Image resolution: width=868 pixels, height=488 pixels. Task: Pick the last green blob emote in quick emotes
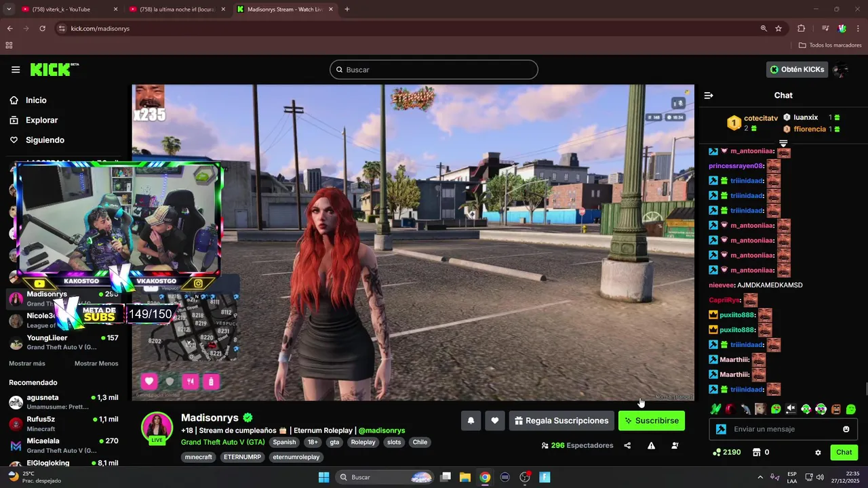pos(851,409)
